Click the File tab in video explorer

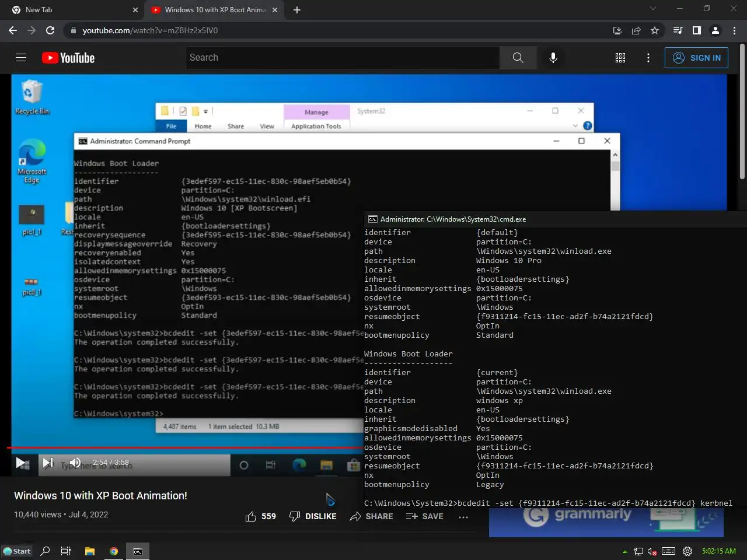pos(171,126)
